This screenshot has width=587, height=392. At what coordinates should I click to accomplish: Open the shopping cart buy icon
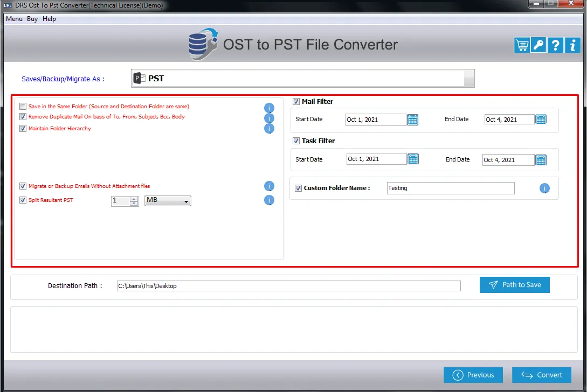522,45
